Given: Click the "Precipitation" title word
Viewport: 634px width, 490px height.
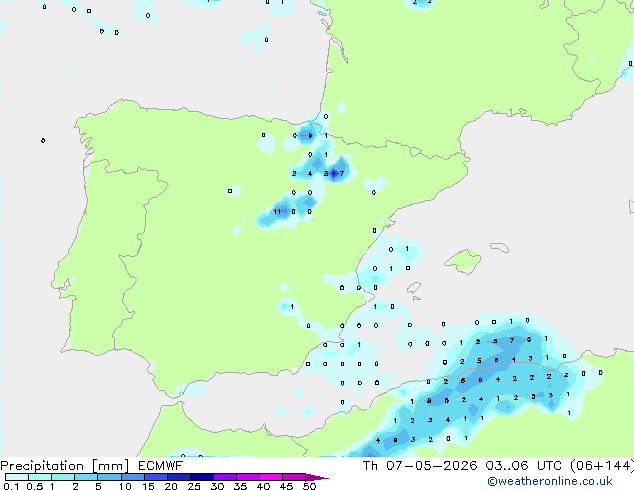Looking at the screenshot, I should click(x=42, y=466).
